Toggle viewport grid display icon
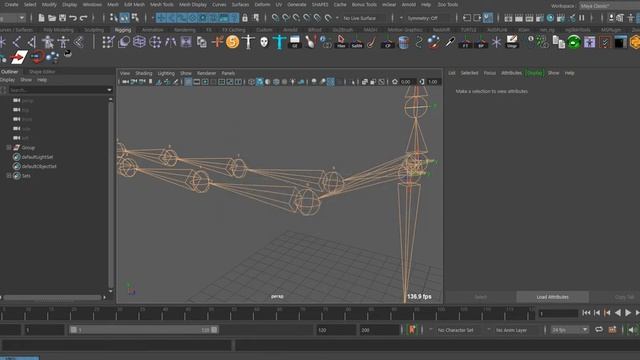640x360 pixels. click(188, 82)
